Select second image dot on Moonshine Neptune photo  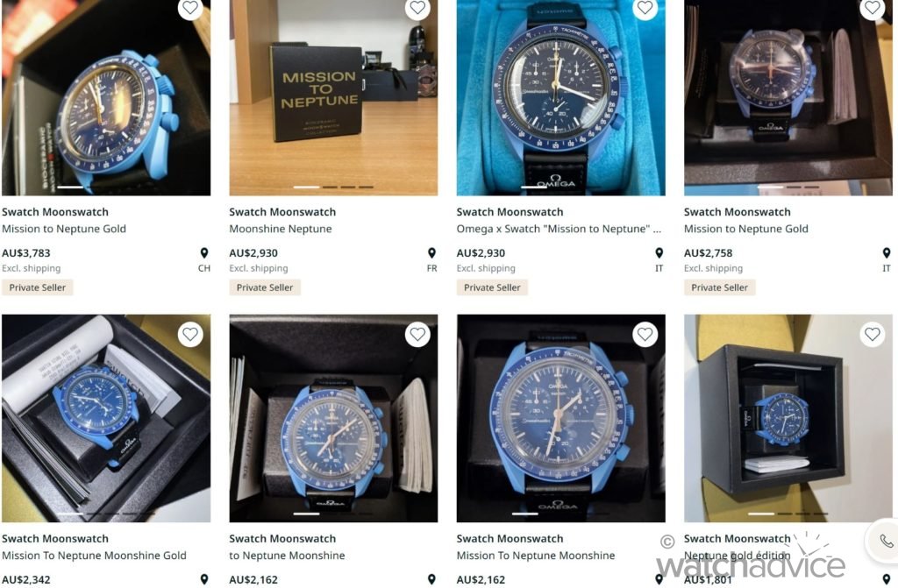coord(330,188)
